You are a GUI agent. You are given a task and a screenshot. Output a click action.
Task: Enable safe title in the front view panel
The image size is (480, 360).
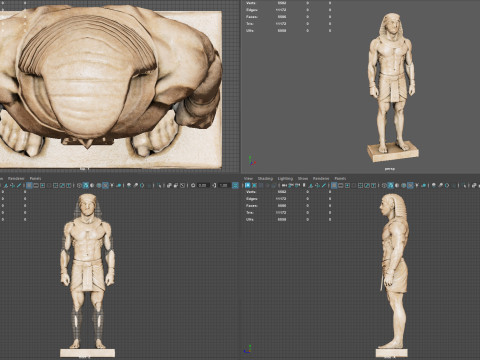coord(68,185)
